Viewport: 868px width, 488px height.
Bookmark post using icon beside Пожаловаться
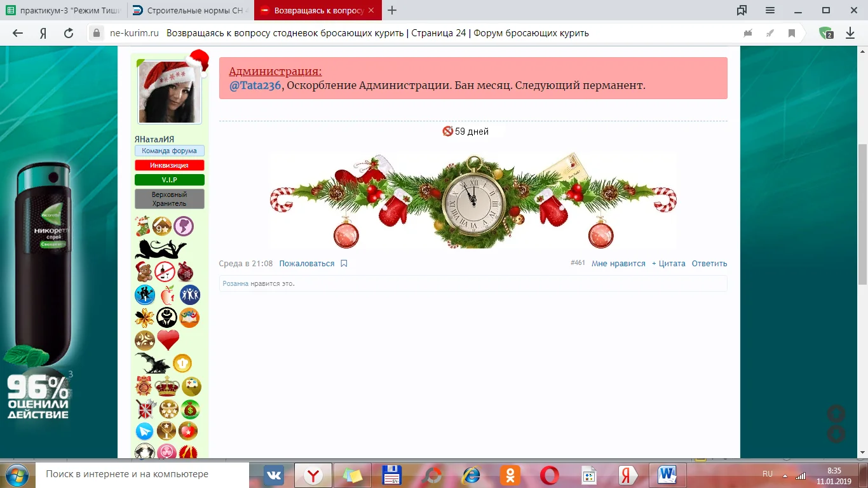click(x=344, y=264)
